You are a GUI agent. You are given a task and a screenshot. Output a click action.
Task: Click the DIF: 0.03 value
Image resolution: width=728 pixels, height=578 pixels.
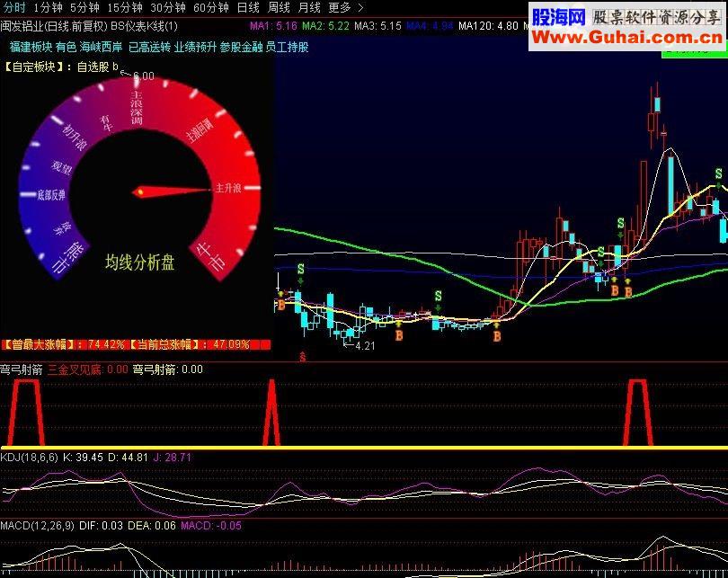[102, 526]
